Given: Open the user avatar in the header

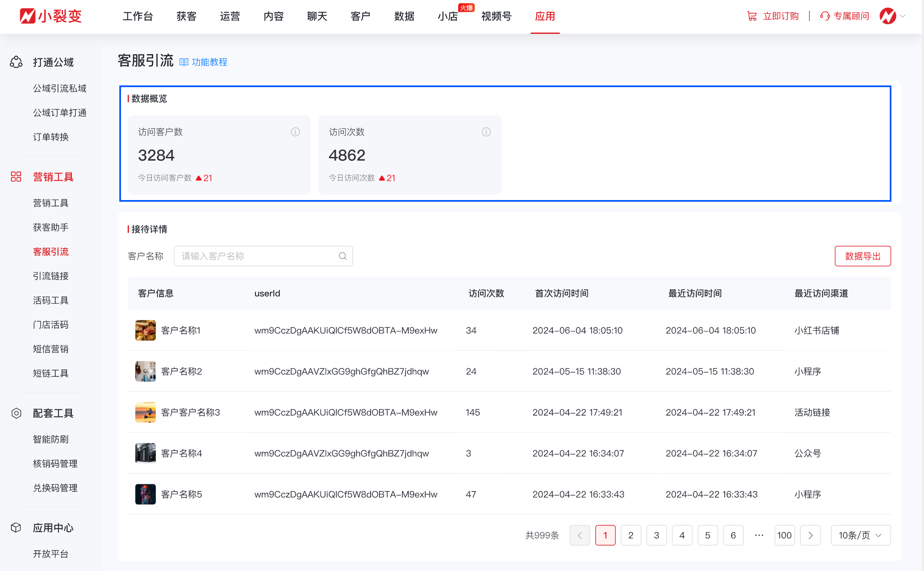Looking at the screenshot, I should click(888, 16).
